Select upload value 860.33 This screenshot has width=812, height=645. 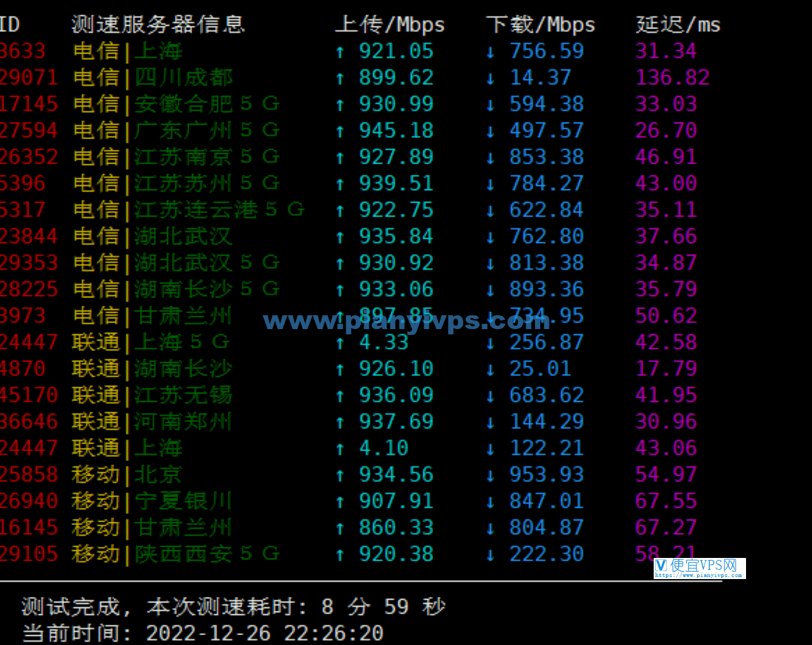pyautogui.click(x=396, y=527)
